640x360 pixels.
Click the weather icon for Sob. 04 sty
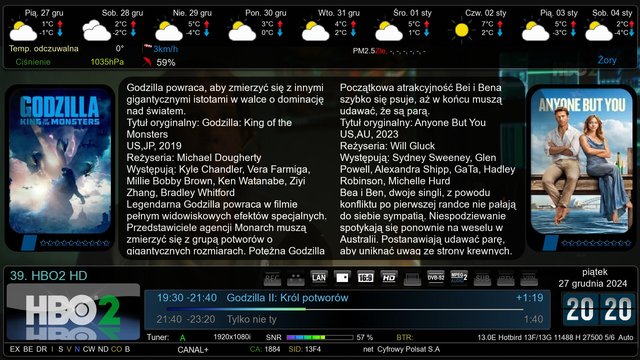[x=599, y=31]
